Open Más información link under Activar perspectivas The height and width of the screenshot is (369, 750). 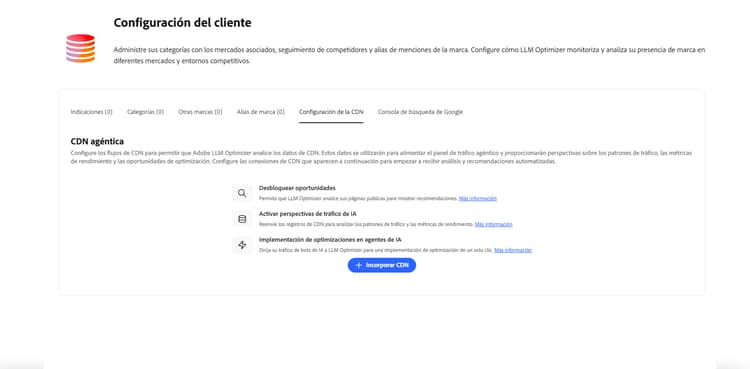(x=494, y=224)
